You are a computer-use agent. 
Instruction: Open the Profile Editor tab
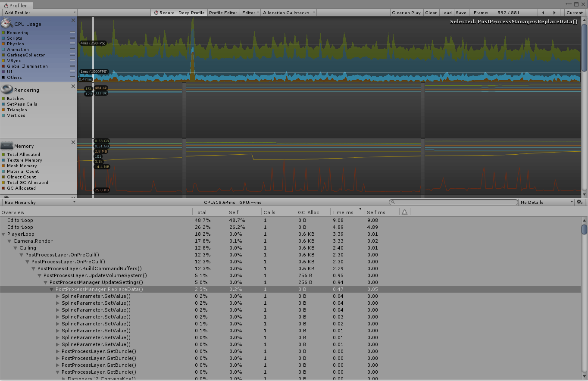(223, 12)
